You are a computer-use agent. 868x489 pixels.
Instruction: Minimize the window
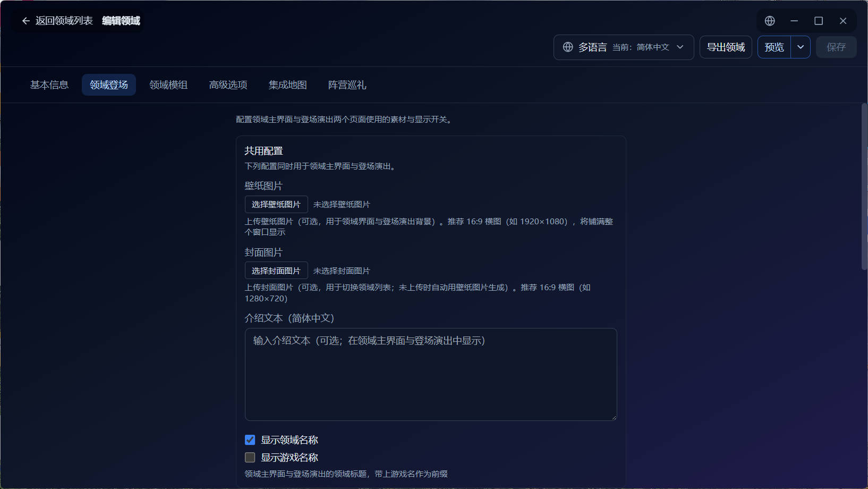click(x=794, y=21)
